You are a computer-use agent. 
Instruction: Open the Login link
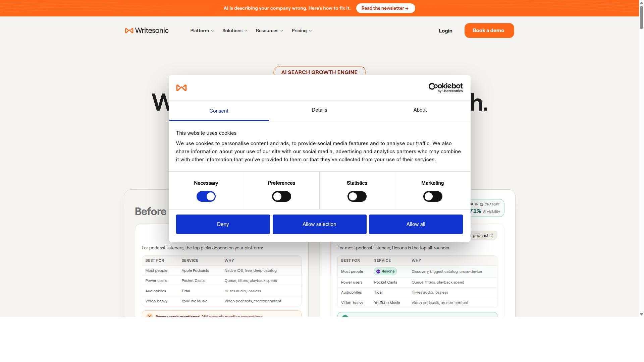click(445, 31)
